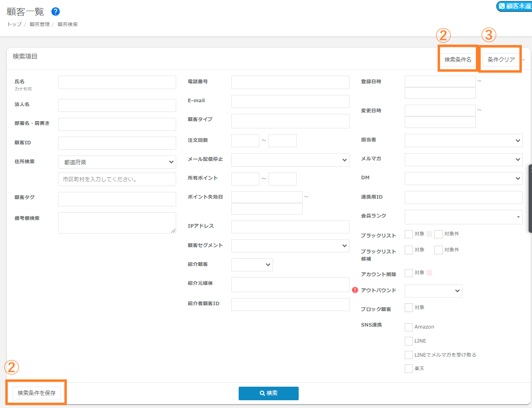Focus the 電話番号 input field
Viewport: 532px width, 408px height.
290,82
